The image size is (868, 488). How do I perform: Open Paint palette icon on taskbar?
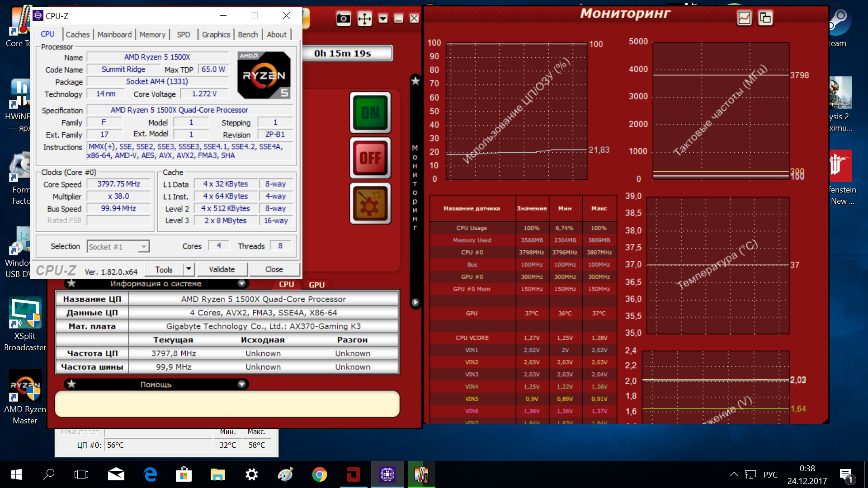point(285,474)
